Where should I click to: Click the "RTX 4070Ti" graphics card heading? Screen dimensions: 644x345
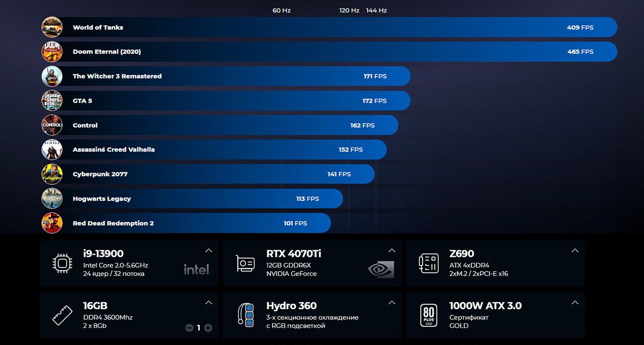click(x=294, y=253)
